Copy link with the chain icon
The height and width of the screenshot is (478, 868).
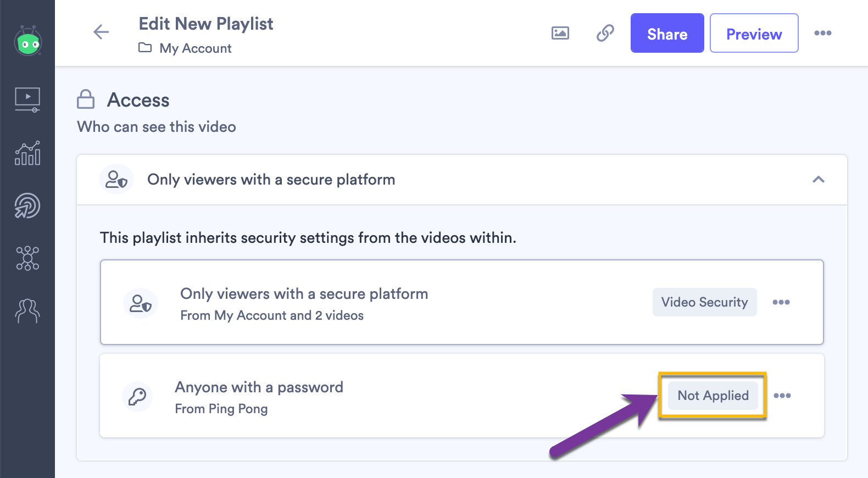coord(605,33)
